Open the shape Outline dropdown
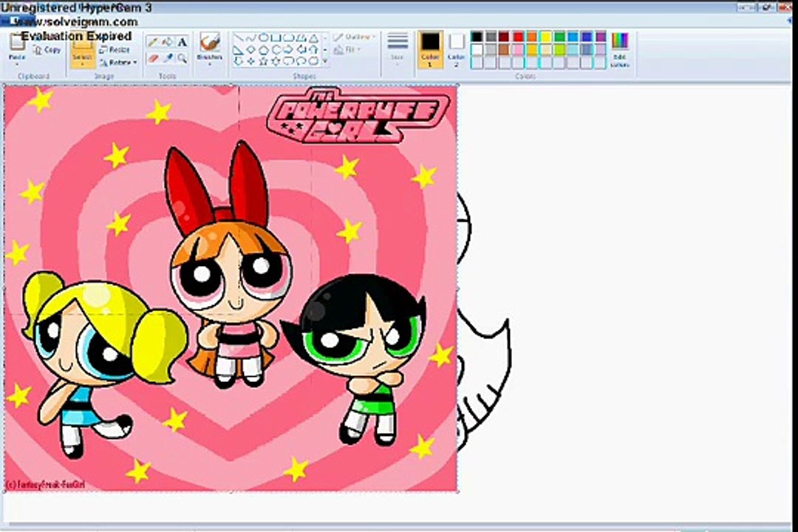This screenshot has width=798, height=532. 355,38
